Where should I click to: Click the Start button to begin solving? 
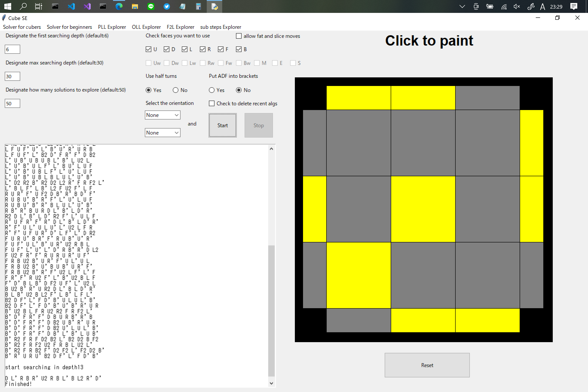pos(222,125)
